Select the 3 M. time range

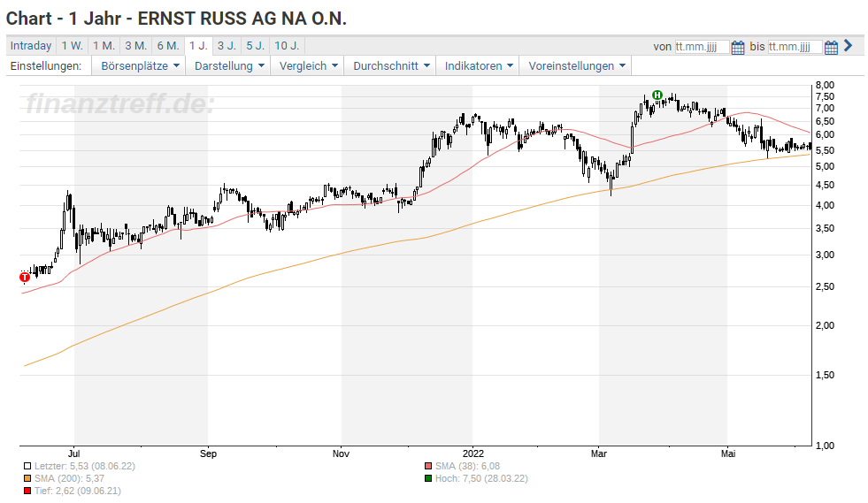pos(135,46)
